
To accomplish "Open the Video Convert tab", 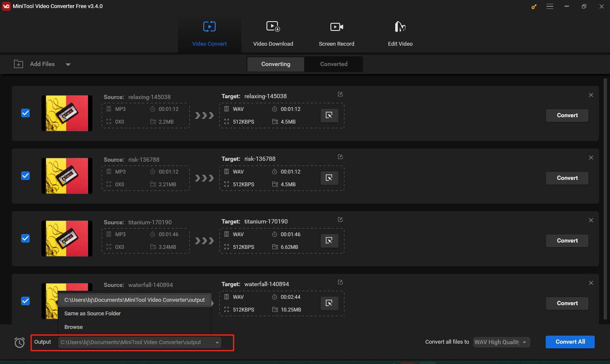I will [x=209, y=35].
